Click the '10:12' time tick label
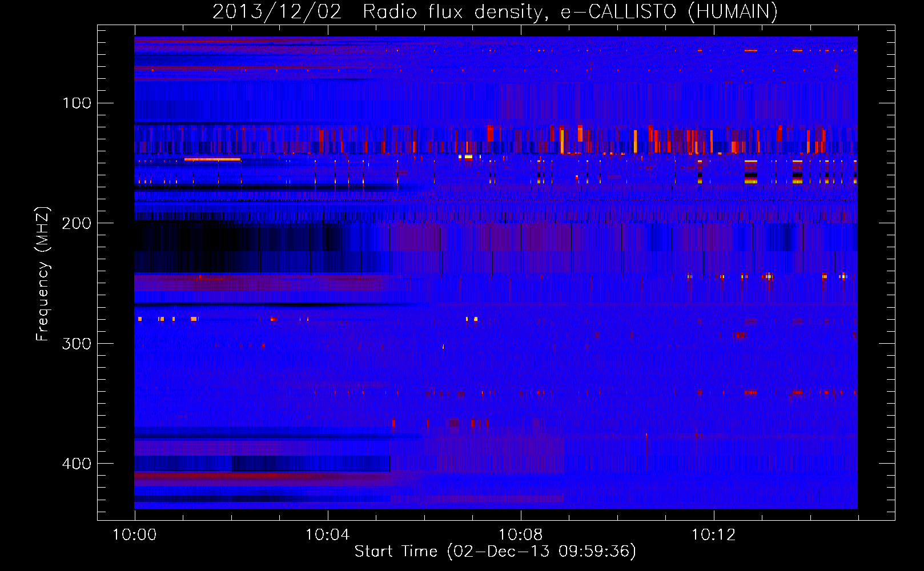The image size is (924, 571). (713, 535)
